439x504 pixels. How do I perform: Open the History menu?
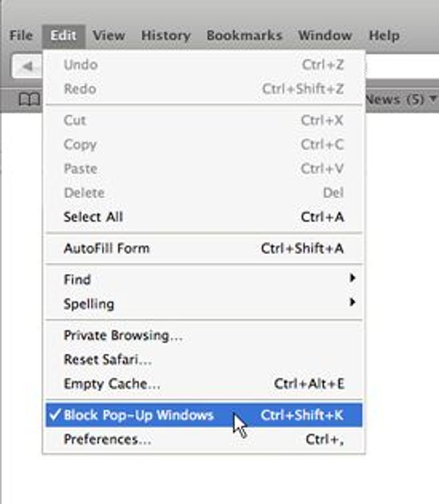point(166,35)
